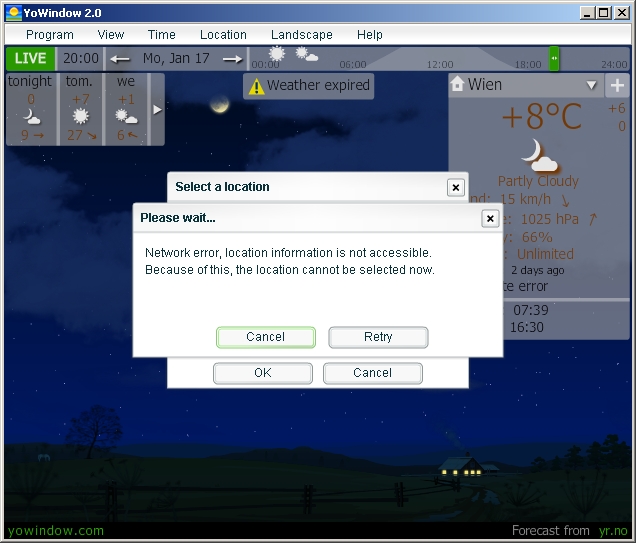
Task: Open the Location menu
Action: pos(223,35)
